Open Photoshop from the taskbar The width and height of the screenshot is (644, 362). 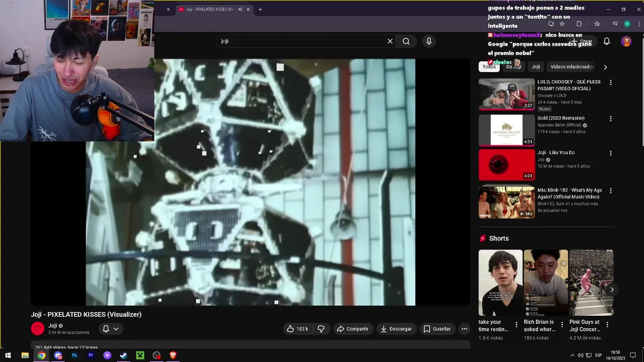74,355
